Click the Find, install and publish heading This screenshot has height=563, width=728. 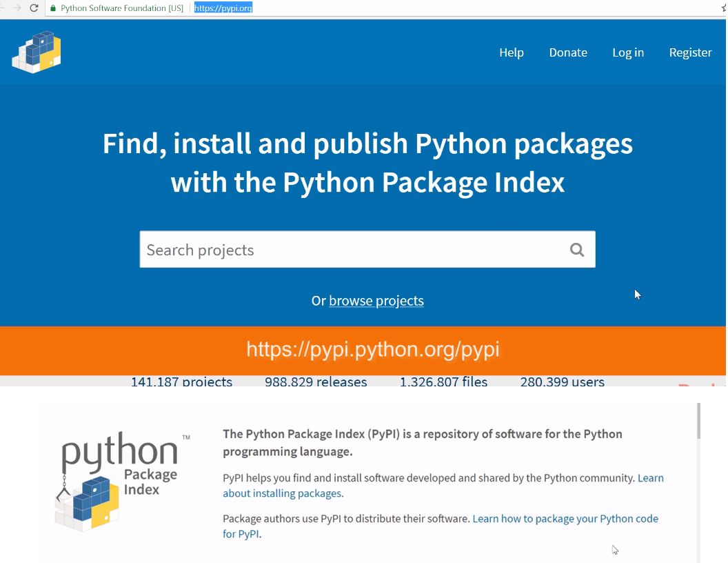pyautogui.click(x=367, y=162)
